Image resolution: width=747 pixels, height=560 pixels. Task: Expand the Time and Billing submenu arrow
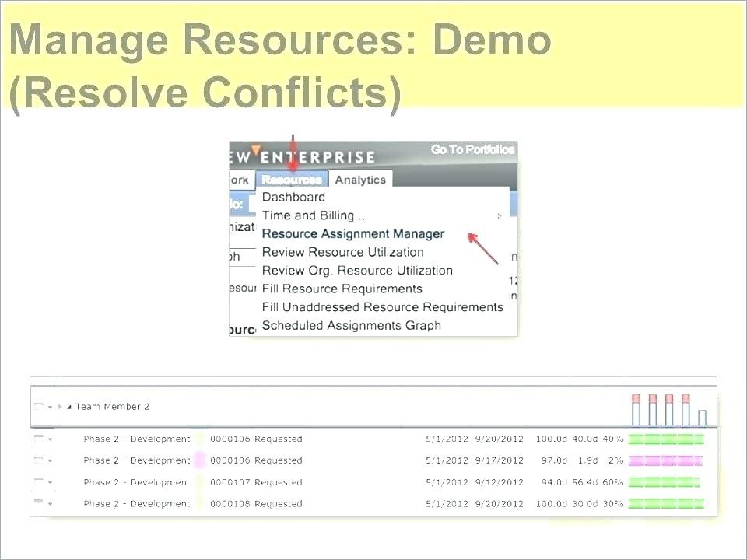tap(500, 216)
